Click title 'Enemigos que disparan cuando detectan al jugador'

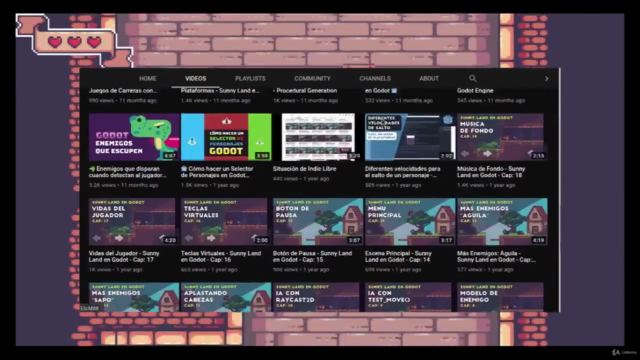click(x=127, y=172)
